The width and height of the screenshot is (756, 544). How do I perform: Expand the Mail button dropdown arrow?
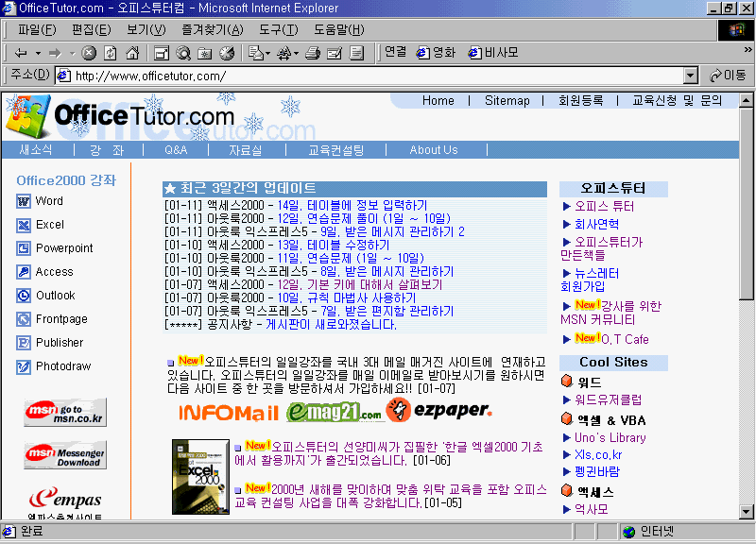267,53
